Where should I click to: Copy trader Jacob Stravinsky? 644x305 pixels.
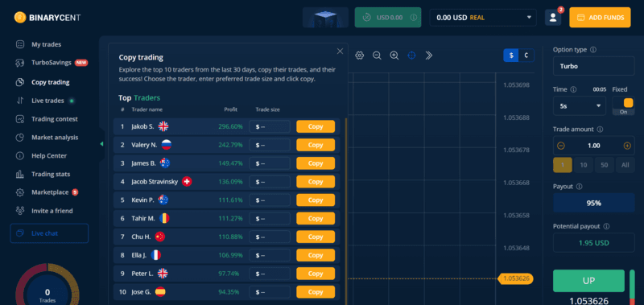coord(316,181)
